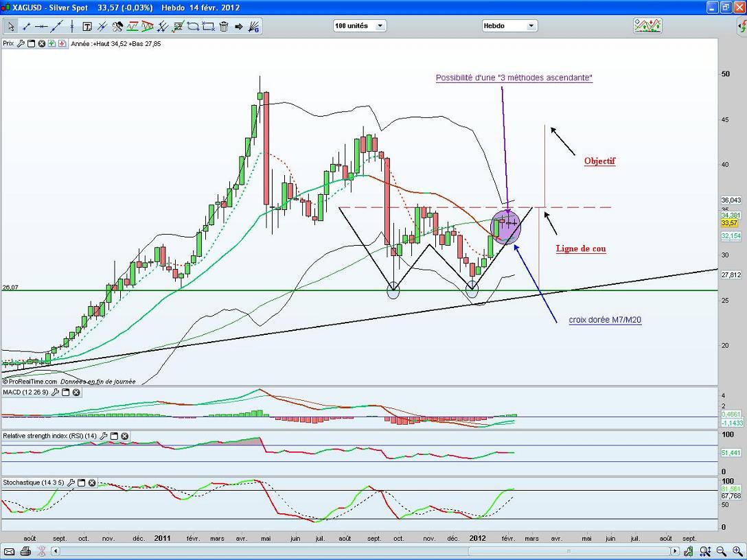
Task: Toggle maximize on the MACD panel
Action: pyautogui.click(x=65, y=393)
